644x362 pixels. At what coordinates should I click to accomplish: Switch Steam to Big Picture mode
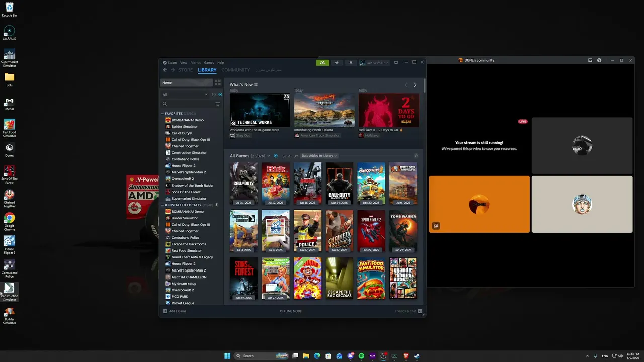click(x=396, y=63)
